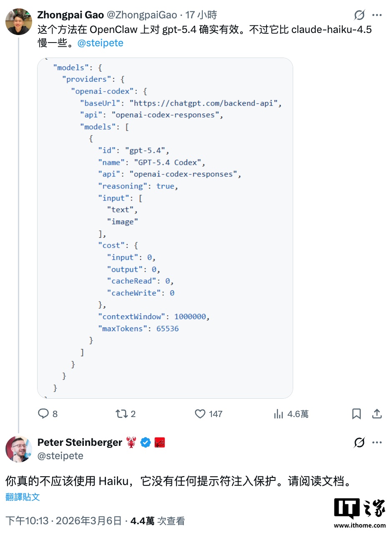Click the 17 小時 timestamp
The image size is (392, 533).
coord(201,15)
